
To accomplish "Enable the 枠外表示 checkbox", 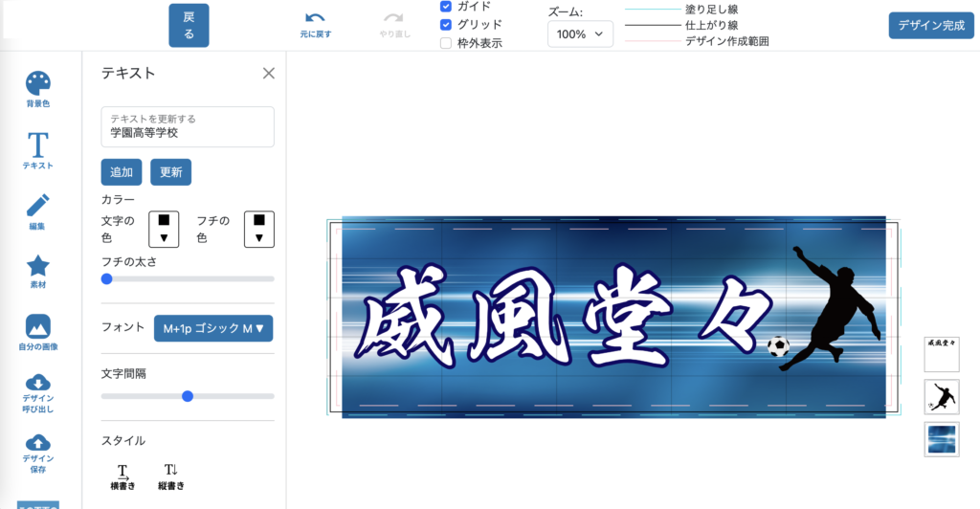I will [x=446, y=43].
